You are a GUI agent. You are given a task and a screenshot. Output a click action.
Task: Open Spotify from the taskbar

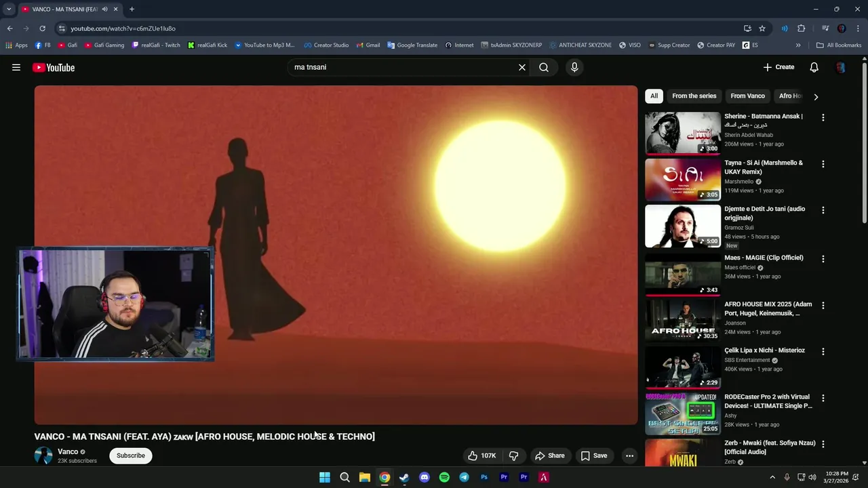click(444, 477)
